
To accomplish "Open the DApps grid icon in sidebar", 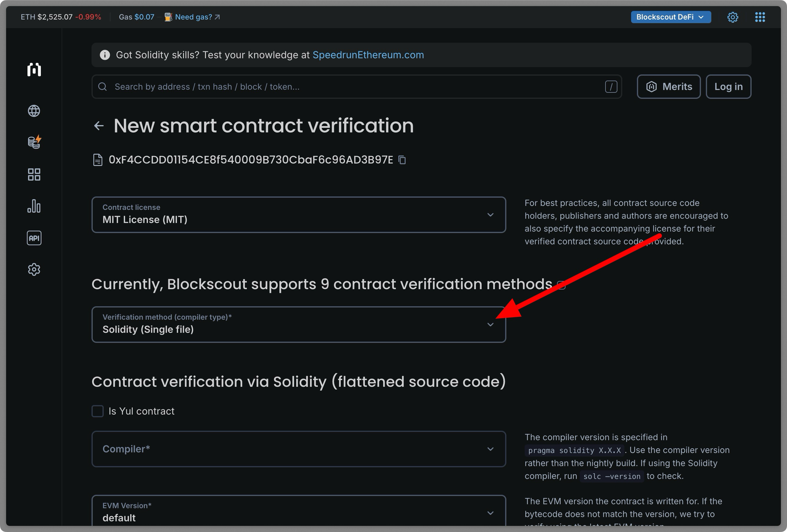I will click(34, 174).
